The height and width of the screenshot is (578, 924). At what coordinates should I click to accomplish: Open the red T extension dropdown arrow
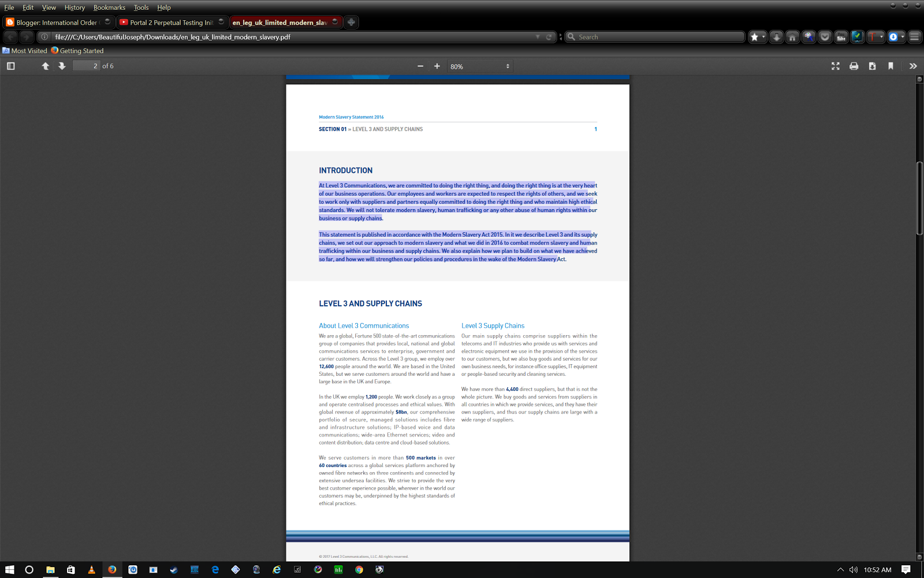[x=881, y=37]
